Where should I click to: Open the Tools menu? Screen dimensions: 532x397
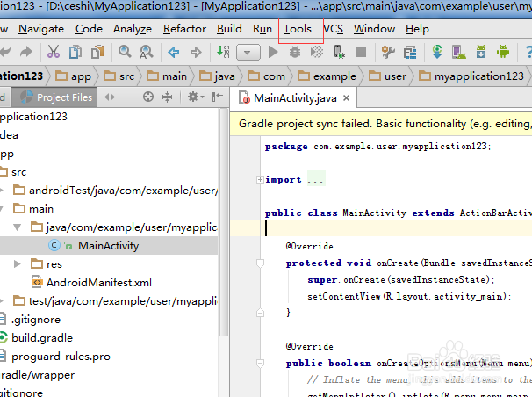click(298, 29)
